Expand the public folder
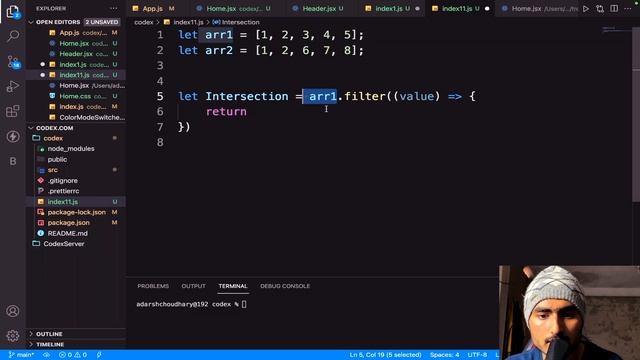The width and height of the screenshot is (640, 360). coord(57,159)
